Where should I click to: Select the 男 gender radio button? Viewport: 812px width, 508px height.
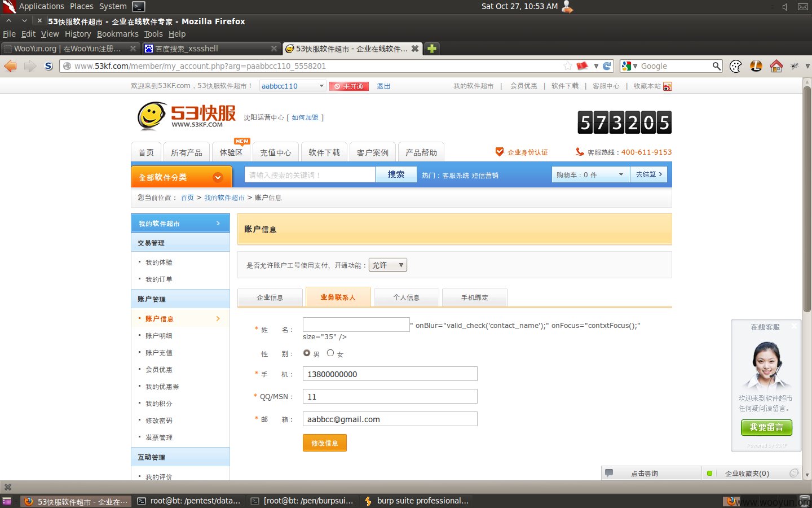307,353
